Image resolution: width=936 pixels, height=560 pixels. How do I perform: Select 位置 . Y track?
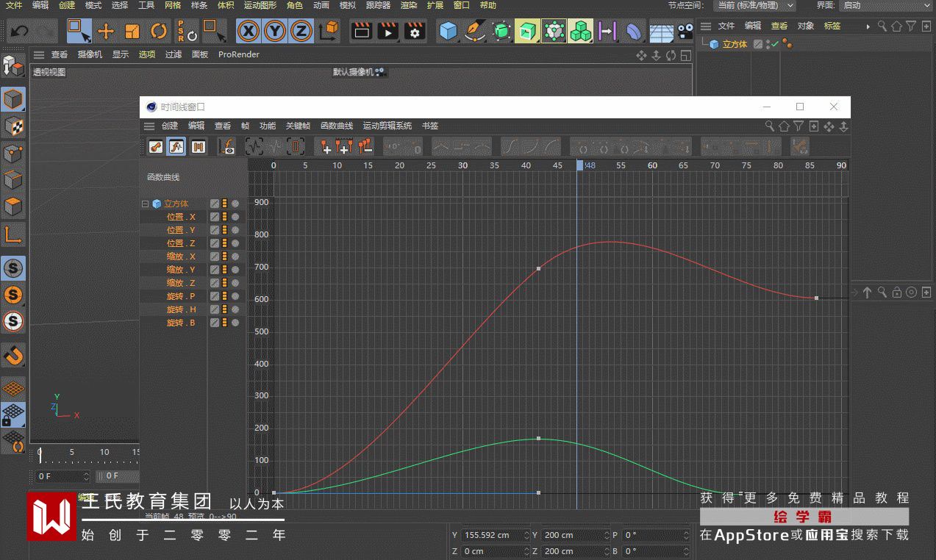pos(181,230)
